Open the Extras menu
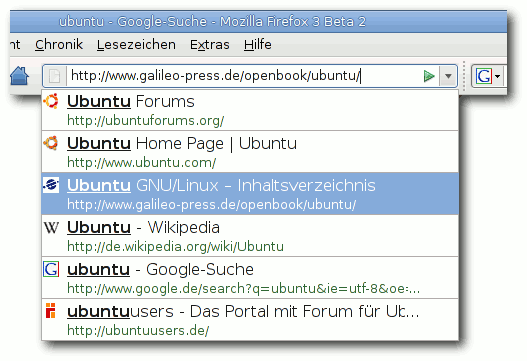Image resolution: width=527 pixels, height=361 pixels. pos(210,44)
